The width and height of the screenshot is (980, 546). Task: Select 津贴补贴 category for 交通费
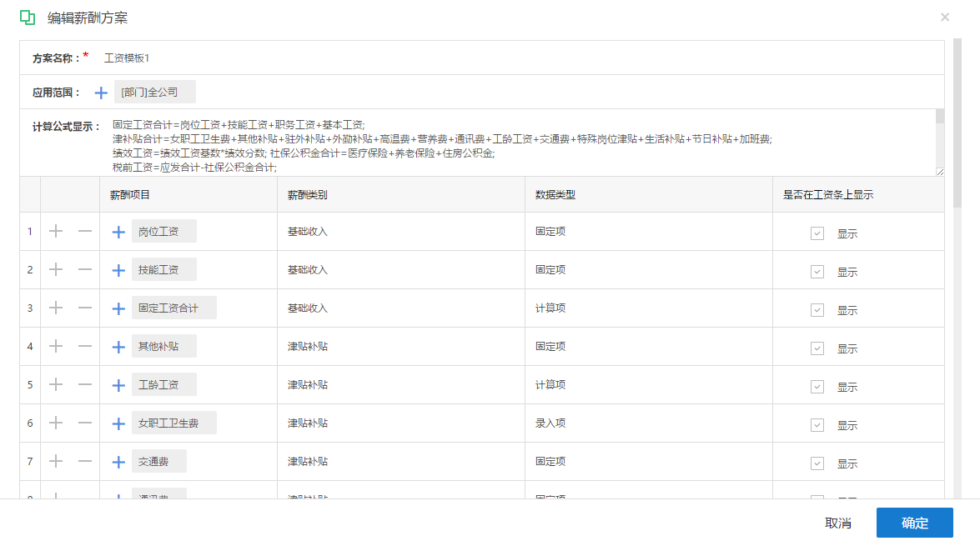pyautogui.click(x=308, y=461)
